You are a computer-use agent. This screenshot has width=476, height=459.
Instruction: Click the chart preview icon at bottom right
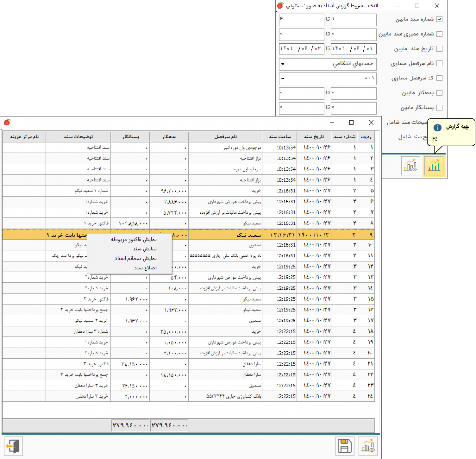[368, 446]
